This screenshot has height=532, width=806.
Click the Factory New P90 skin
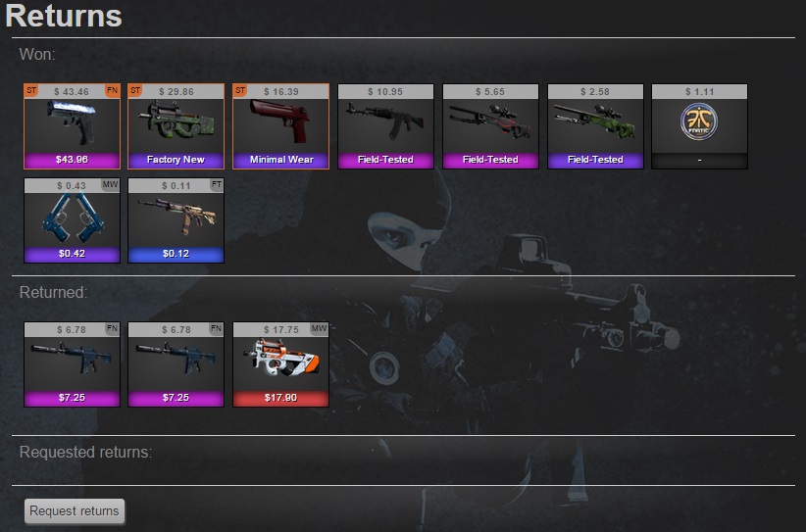(x=176, y=126)
